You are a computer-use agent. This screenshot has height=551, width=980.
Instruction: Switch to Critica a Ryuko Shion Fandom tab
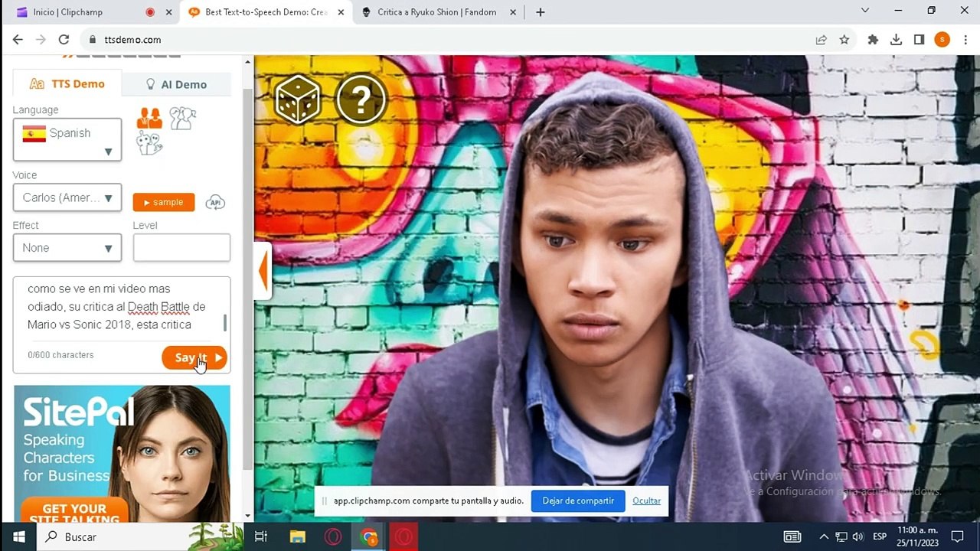coord(436,12)
